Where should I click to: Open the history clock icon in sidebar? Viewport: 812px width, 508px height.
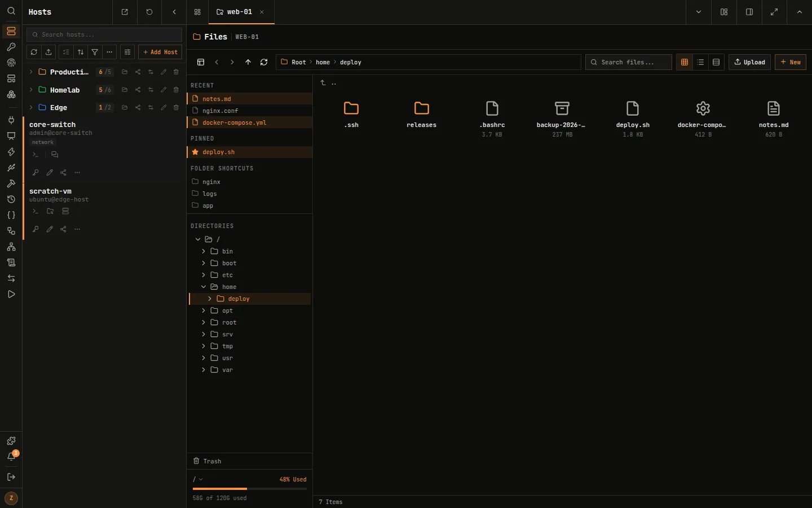[11, 199]
